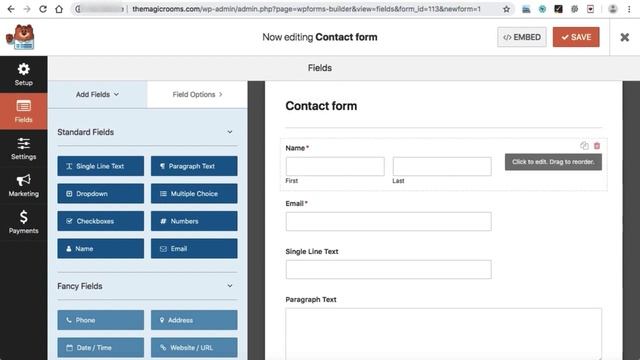
Task: Open the Payments dollar panel
Action: click(x=24, y=222)
